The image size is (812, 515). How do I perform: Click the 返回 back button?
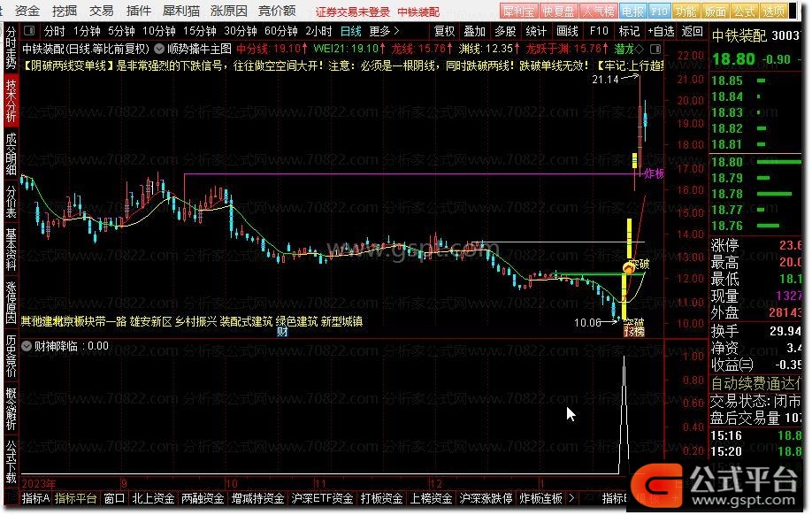click(x=692, y=31)
